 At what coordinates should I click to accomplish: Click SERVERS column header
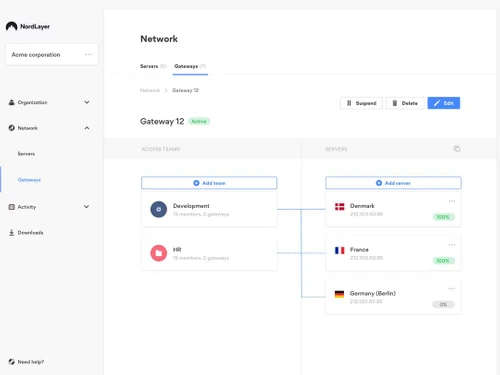tap(336, 149)
